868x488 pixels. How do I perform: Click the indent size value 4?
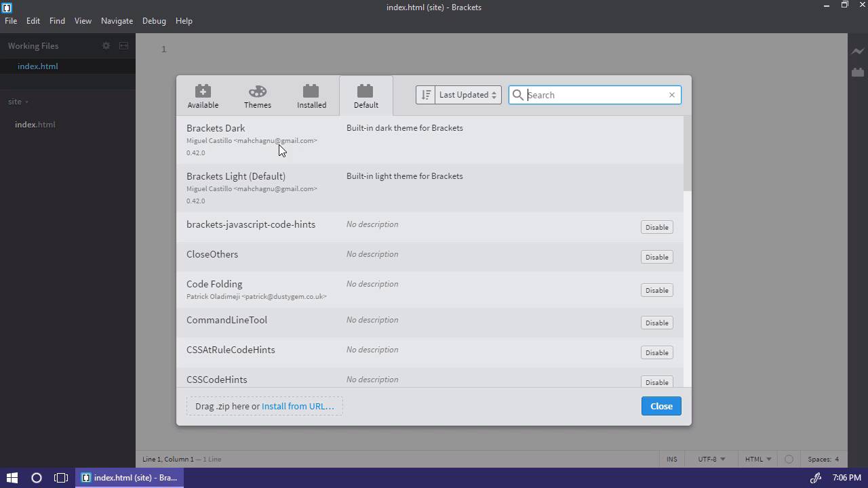[837, 459]
